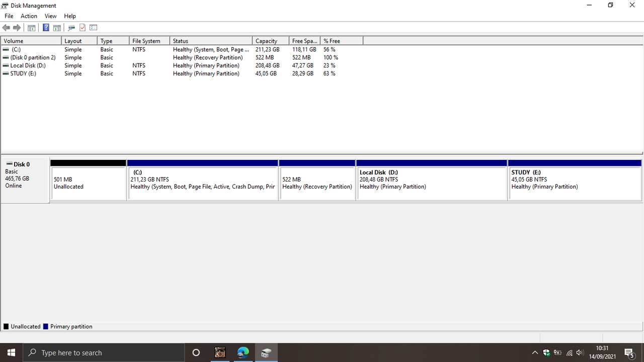Click the Forward arrow toolbar icon

tap(17, 28)
